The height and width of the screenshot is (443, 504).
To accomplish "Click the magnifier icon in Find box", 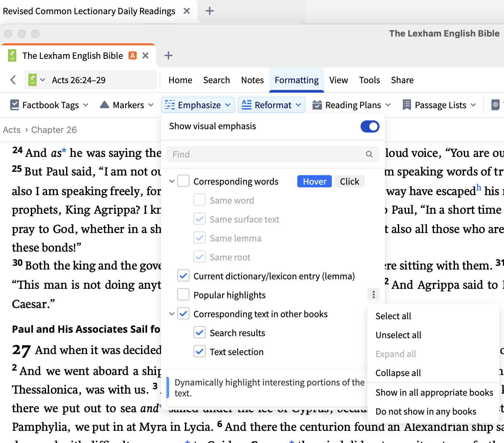I will pyautogui.click(x=369, y=154).
